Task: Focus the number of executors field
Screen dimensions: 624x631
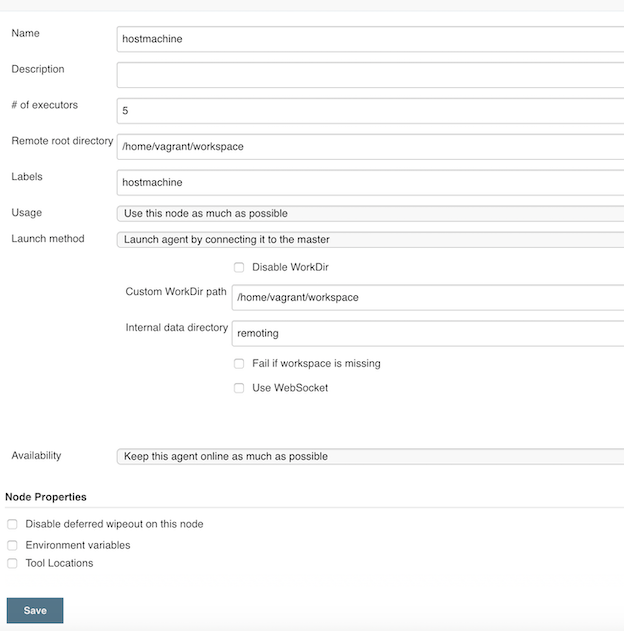Action: [370, 111]
